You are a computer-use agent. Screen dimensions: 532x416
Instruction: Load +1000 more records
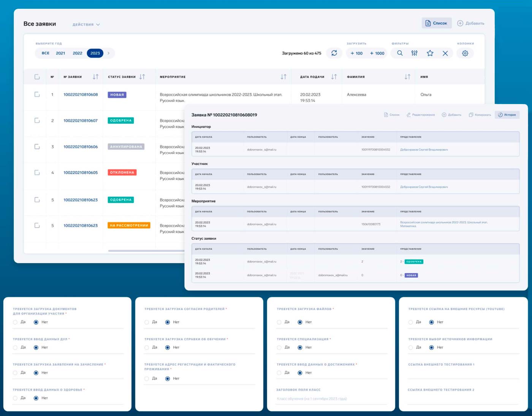click(377, 53)
